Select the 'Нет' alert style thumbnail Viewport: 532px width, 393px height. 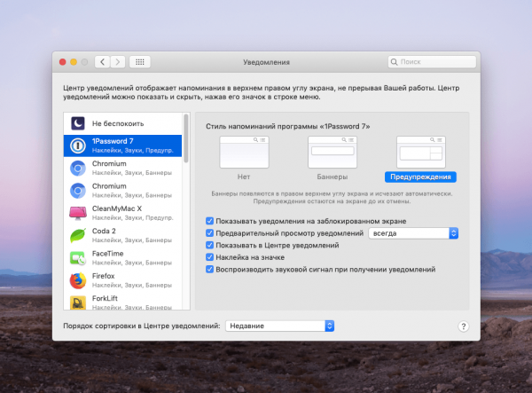tap(244, 152)
